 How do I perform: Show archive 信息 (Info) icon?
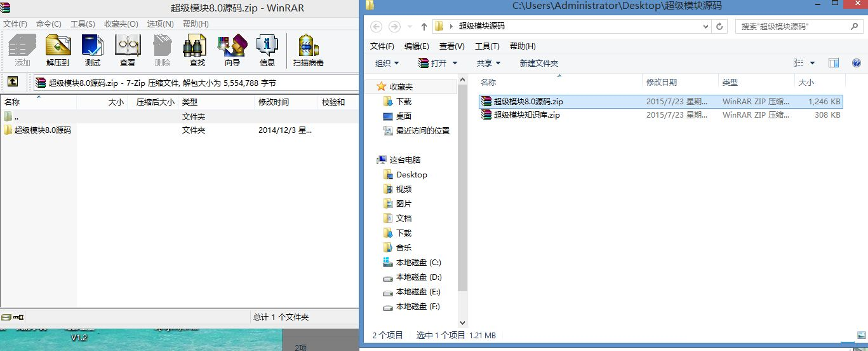point(267,50)
